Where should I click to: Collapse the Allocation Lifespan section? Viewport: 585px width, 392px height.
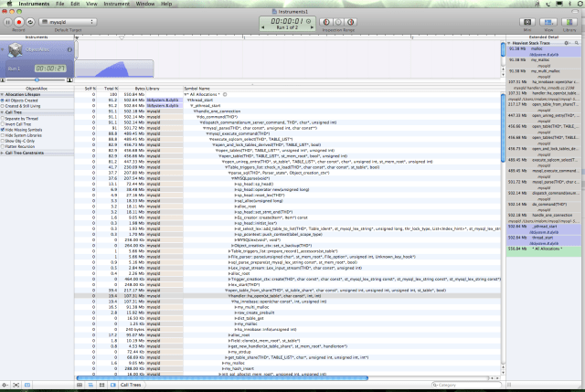2,95
